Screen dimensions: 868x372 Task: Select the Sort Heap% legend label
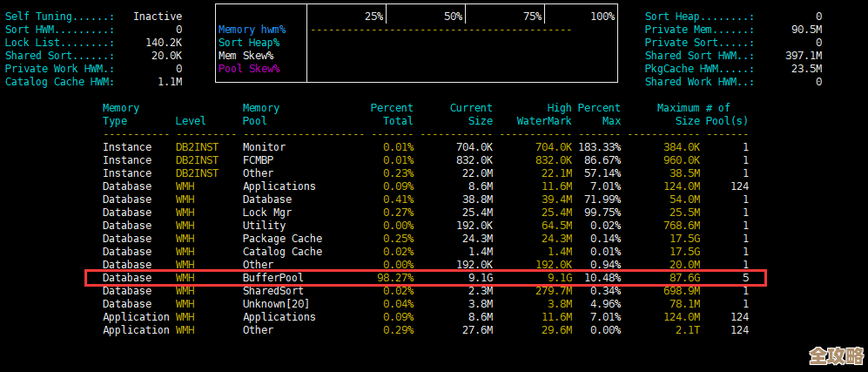point(249,43)
